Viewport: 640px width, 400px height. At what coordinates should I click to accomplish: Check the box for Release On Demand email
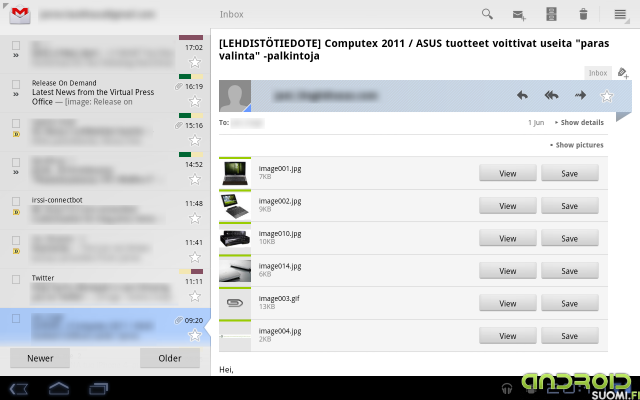click(16, 84)
